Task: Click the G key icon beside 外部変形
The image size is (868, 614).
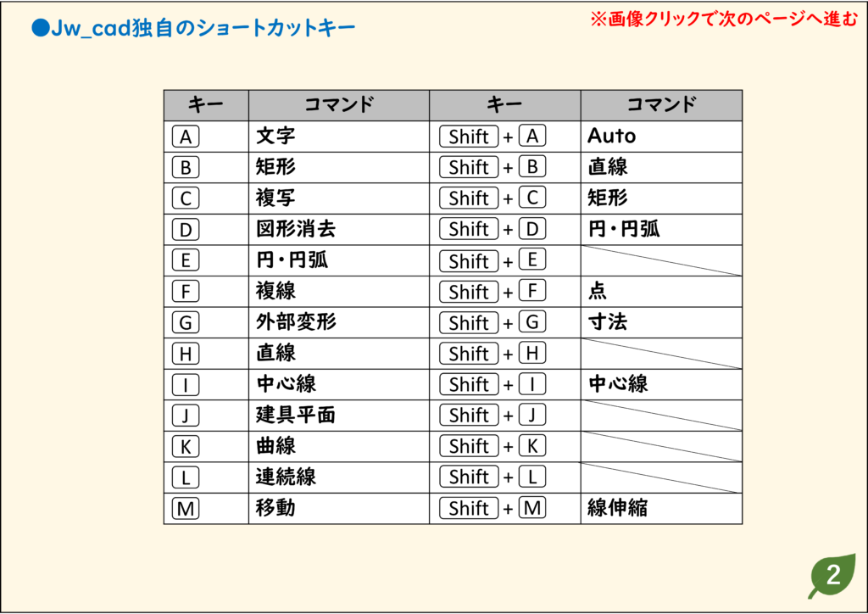Action: tap(186, 322)
